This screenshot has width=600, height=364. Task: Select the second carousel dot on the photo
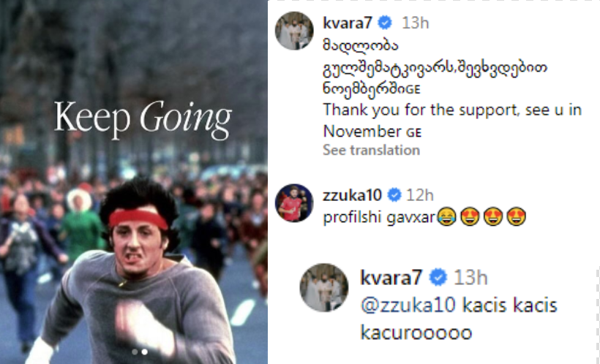145,352
